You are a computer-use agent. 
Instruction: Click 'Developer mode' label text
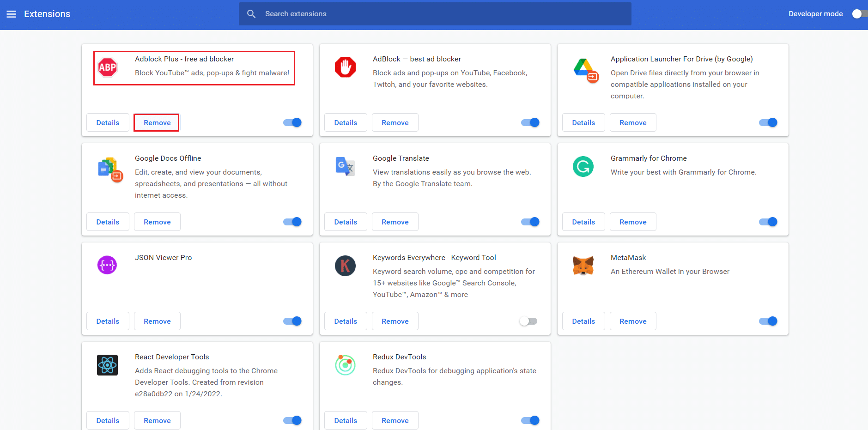pyautogui.click(x=815, y=14)
